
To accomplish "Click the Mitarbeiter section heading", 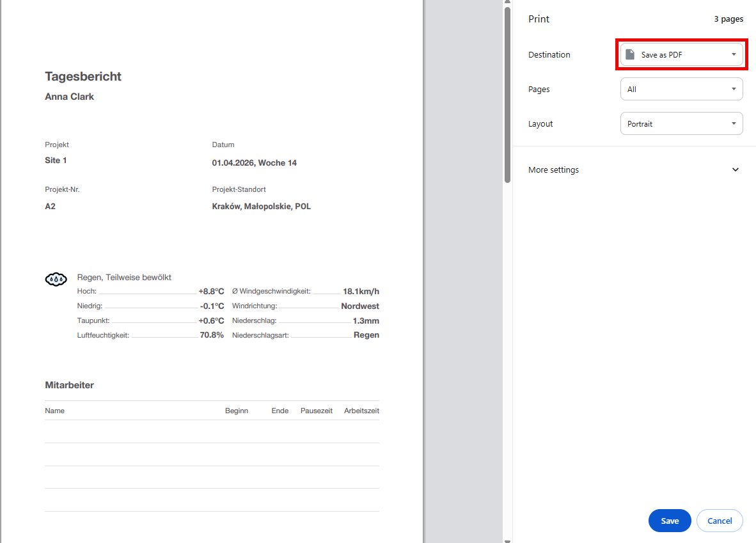I will pos(69,385).
